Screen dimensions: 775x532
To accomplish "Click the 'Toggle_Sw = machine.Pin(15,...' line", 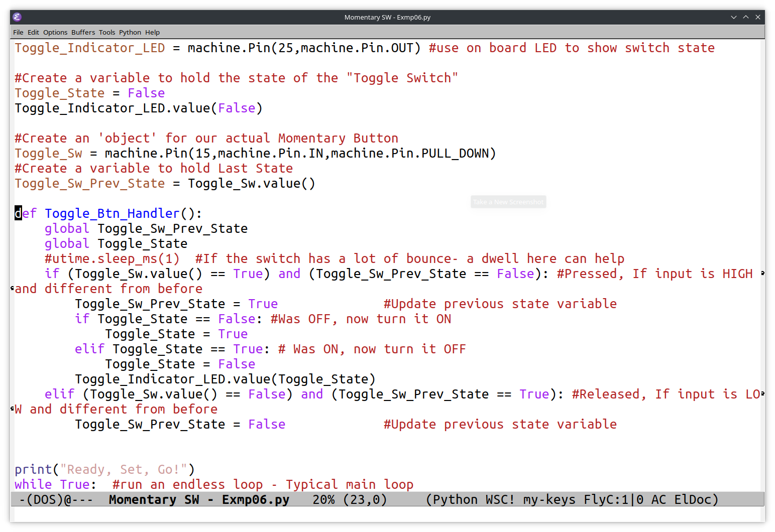I will [x=255, y=154].
